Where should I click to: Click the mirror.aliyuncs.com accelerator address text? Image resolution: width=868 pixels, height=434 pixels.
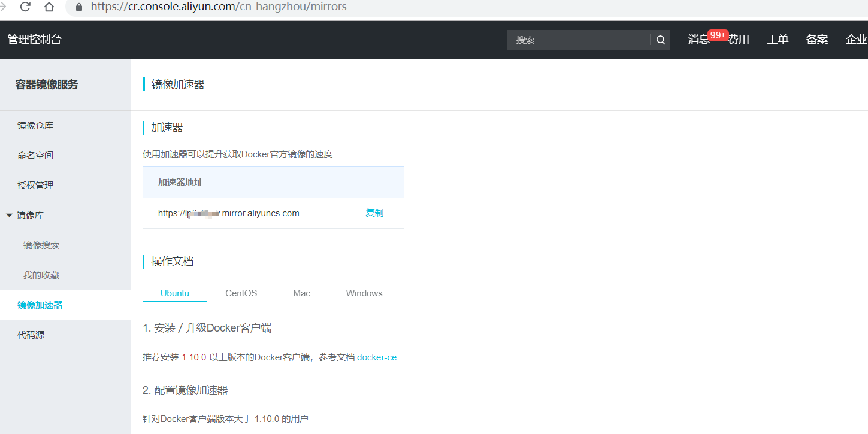(x=229, y=213)
